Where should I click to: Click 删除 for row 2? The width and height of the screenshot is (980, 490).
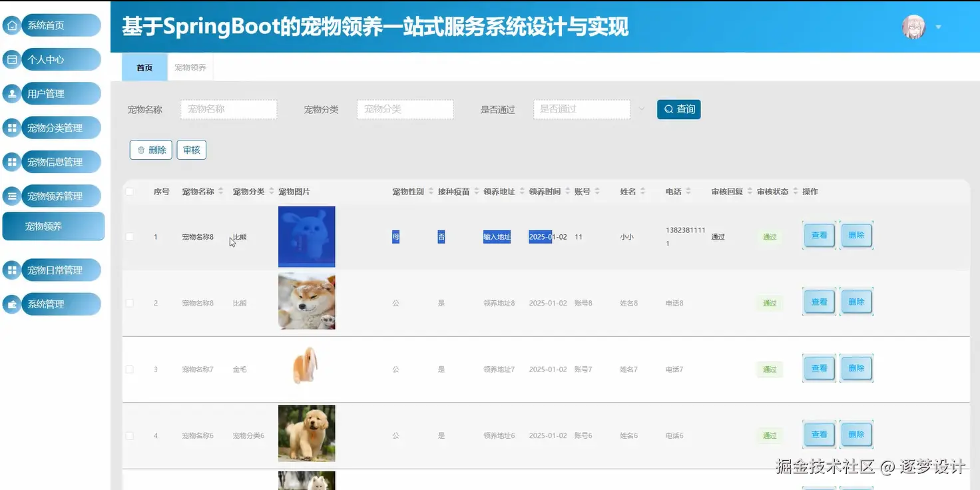click(x=856, y=302)
